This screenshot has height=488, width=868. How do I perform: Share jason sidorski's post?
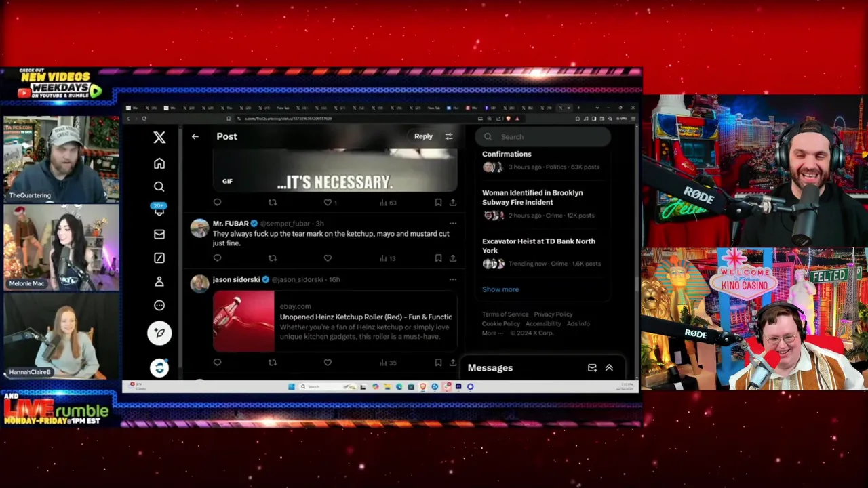pos(453,363)
